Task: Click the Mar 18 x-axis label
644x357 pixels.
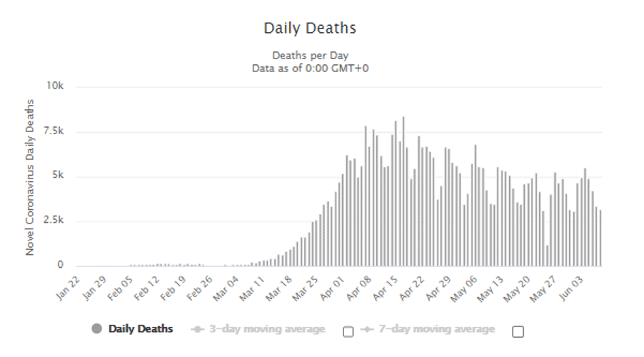Action: coord(279,288)
